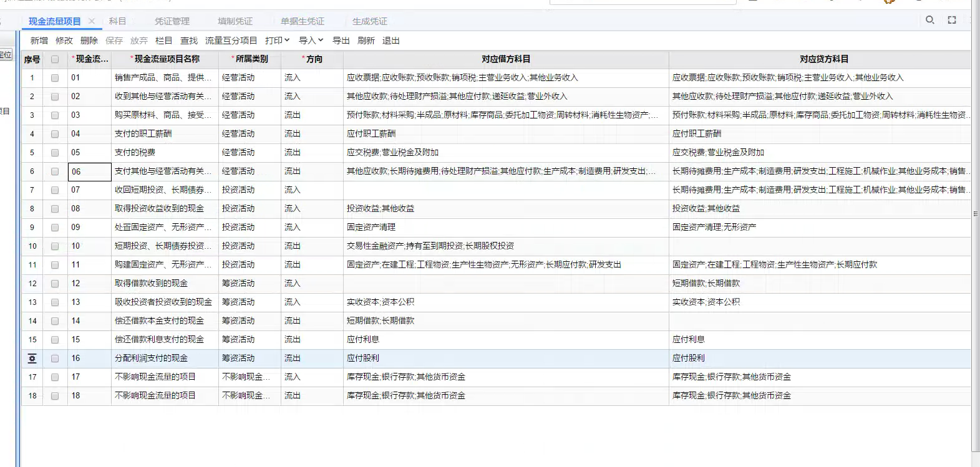Click debit cell 应付股利 in row 16
Viewport: 980px width, 467px height.
[x=506, y=359]
